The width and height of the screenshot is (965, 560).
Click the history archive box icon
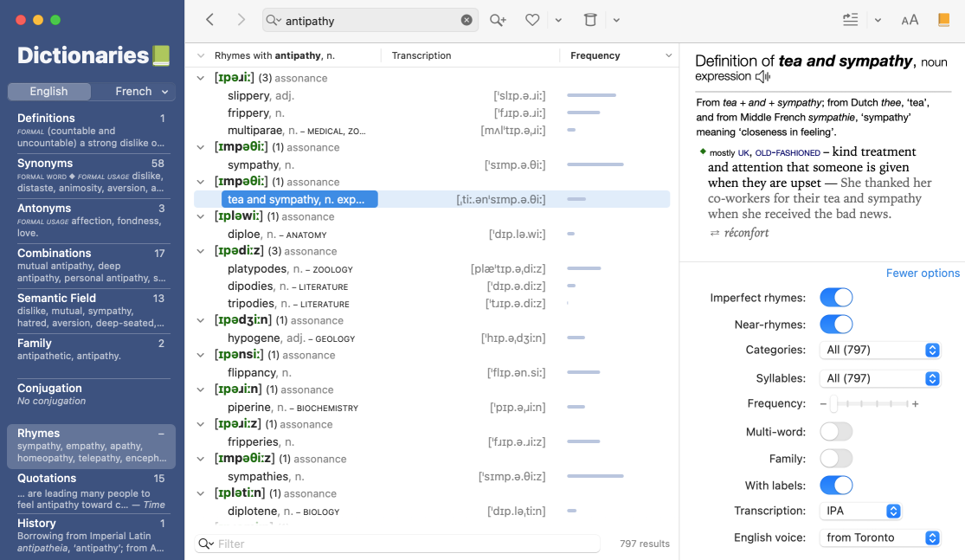coord(590,20)
